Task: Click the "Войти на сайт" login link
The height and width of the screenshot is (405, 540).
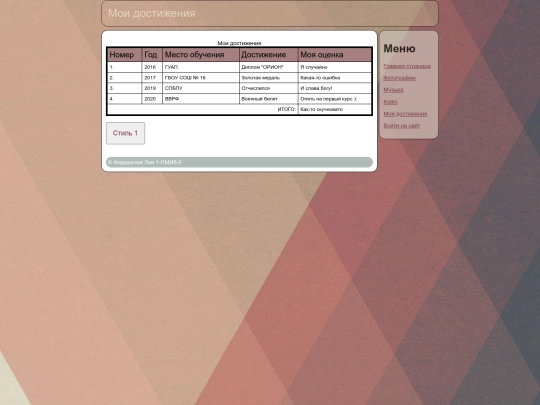Action: (402, 126)
